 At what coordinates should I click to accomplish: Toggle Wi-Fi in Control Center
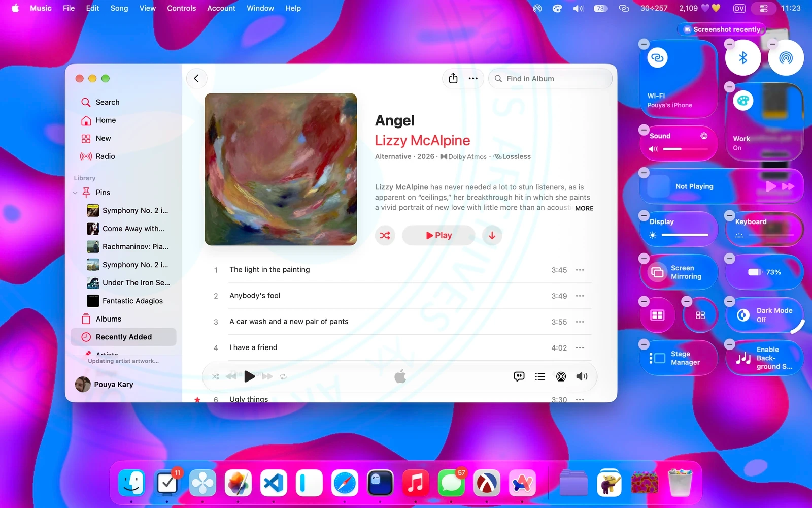pyautogui.click(x=657, y=58)
